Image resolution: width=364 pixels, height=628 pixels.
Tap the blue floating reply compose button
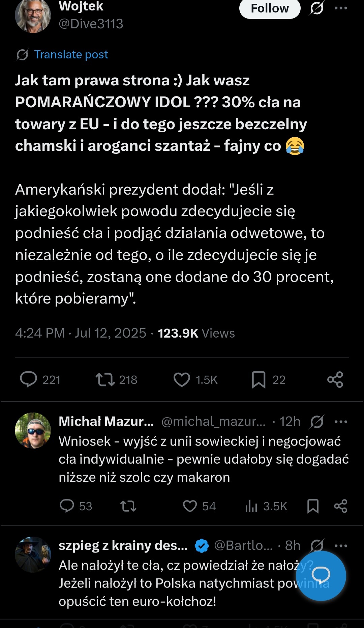click(x=321, y=575)
